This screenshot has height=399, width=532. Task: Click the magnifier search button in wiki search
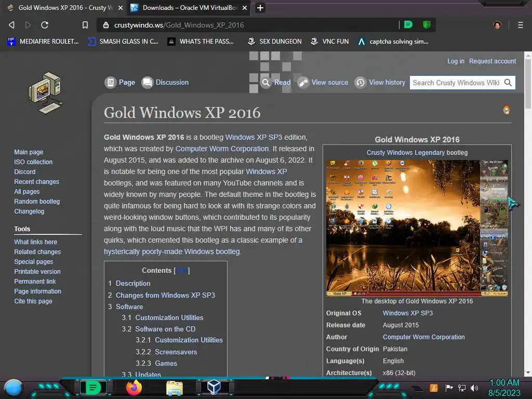(x=508, y=83)
